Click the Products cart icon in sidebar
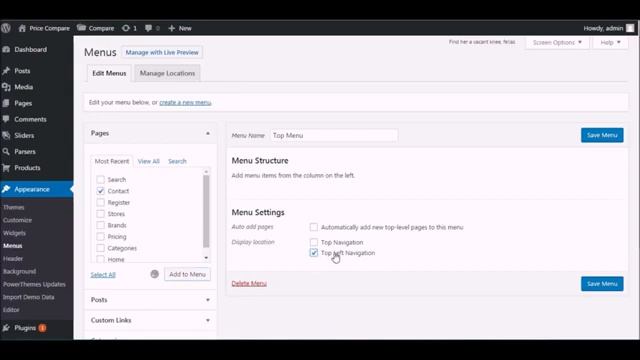640x360 pixels. click(x=6, y=168)
